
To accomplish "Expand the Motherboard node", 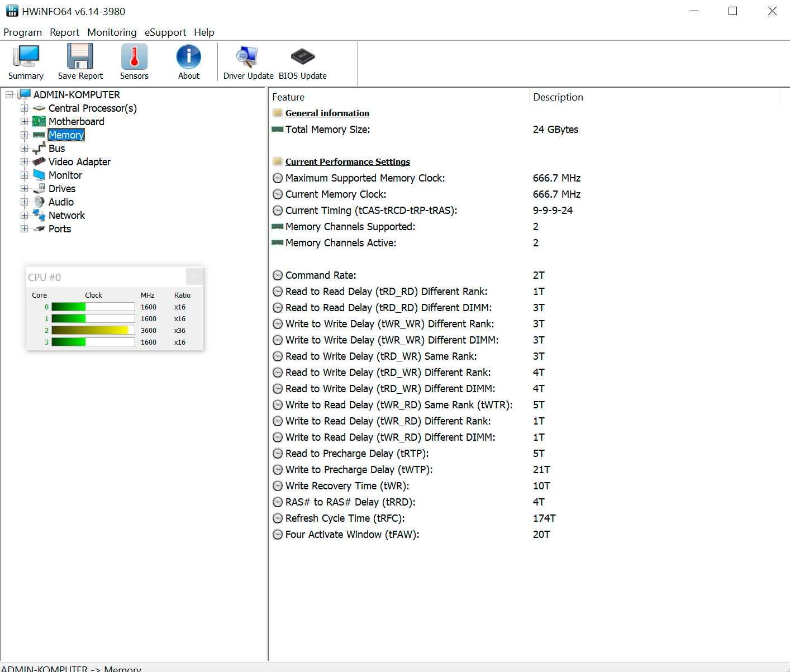I will 24,122.
